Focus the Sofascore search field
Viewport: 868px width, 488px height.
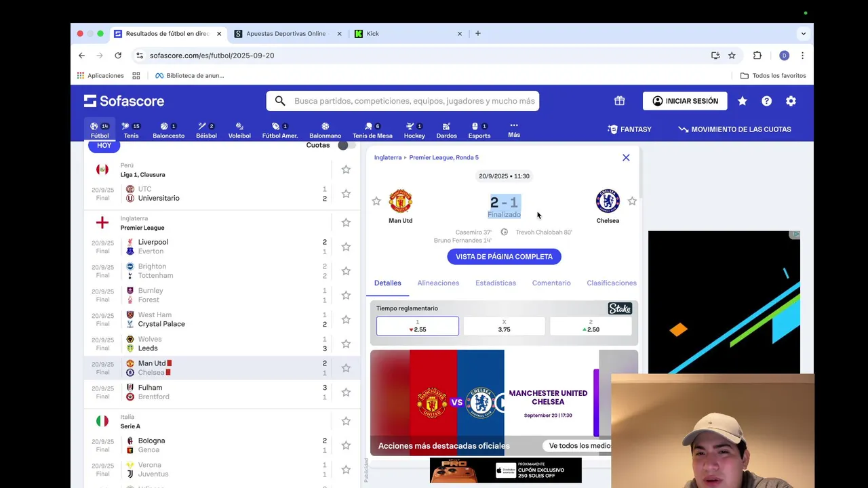point(403,101)
